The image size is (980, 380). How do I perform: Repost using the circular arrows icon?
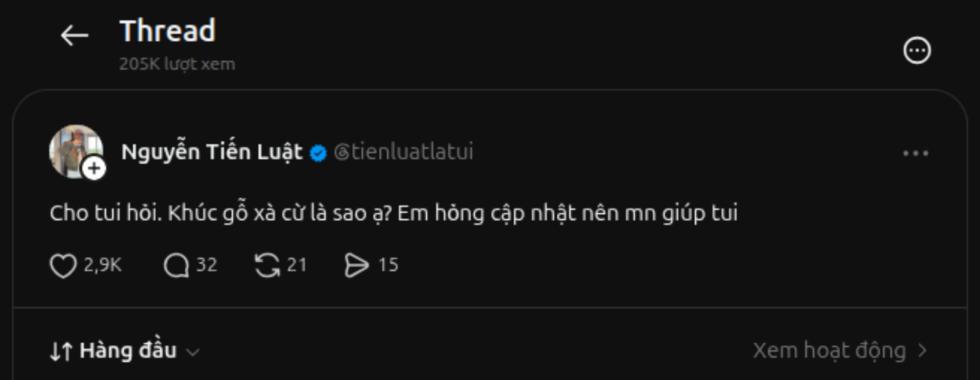267,265
